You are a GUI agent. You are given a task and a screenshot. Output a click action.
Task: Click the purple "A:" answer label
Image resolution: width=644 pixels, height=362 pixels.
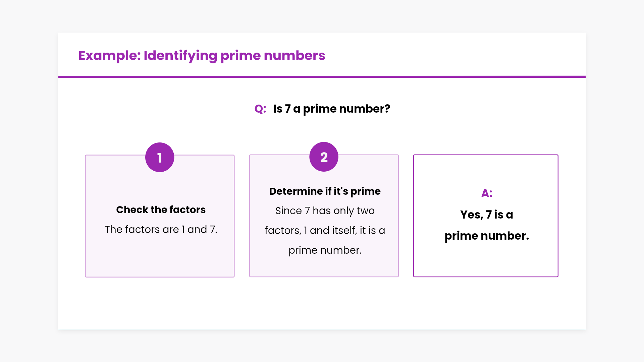click(486, 193)
